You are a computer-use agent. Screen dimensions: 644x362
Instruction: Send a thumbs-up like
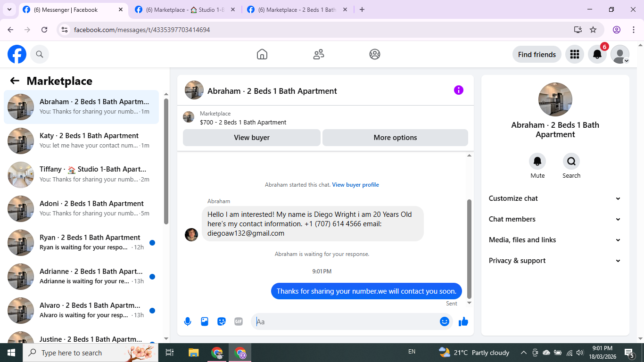coord(463,321)
